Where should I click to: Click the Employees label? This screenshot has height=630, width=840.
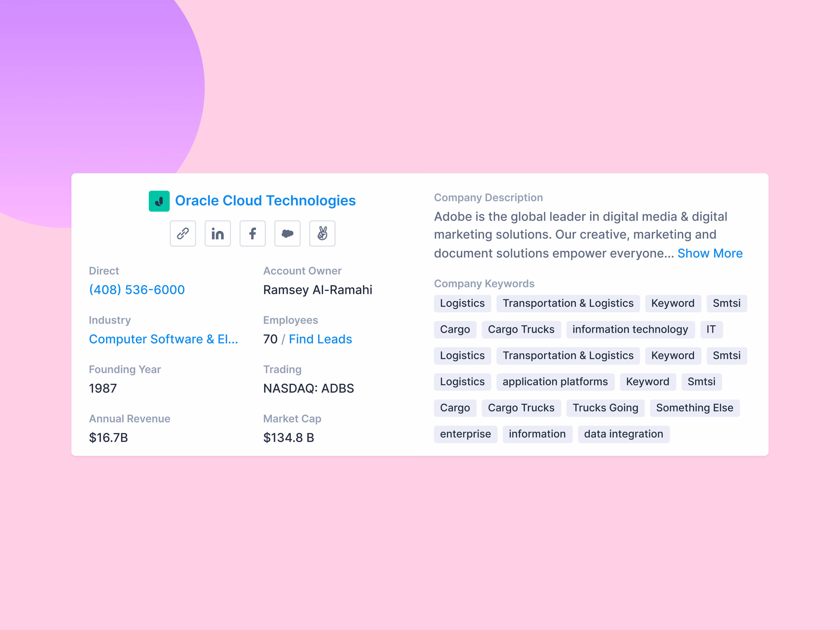(291, 320)
